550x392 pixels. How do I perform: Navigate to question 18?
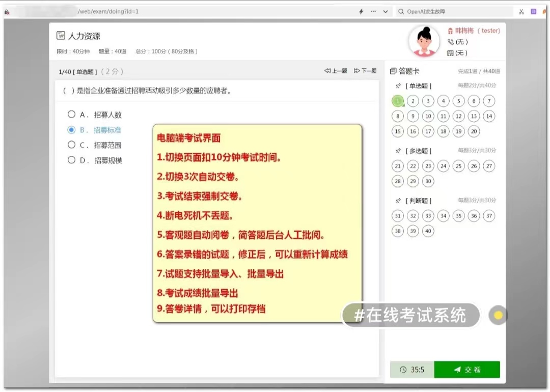(444, 131)
